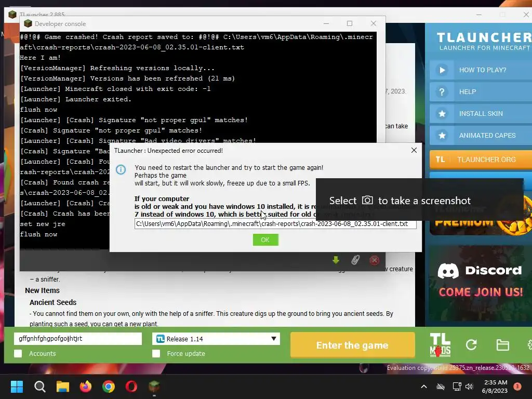This screenshot has height=399, width=532.
Task: Visit TLAUNCHER.ORG link button
Action: (x=481, y=159)
